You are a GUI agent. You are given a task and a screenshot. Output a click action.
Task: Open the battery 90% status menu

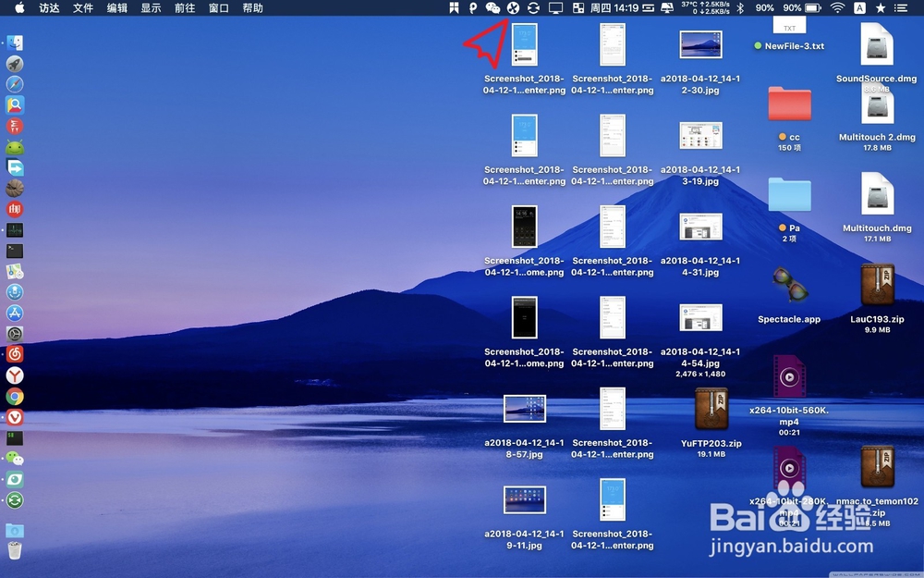click(x=801, y=7)
